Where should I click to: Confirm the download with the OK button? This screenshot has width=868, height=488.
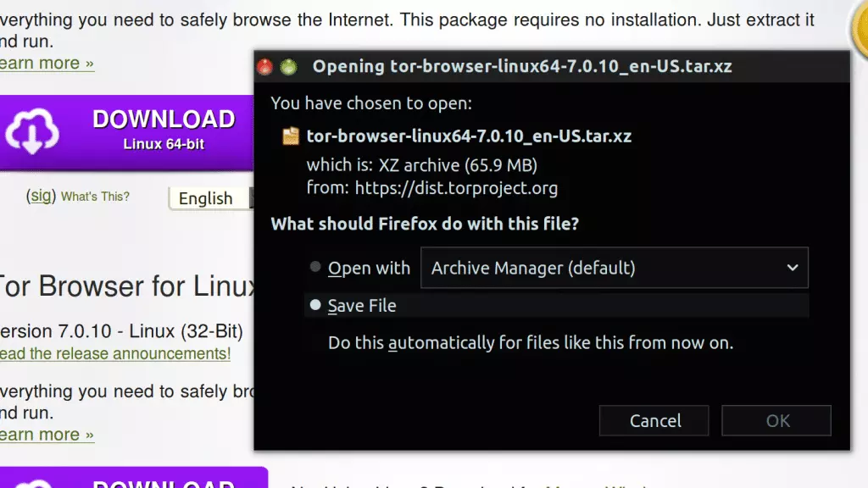777,420
